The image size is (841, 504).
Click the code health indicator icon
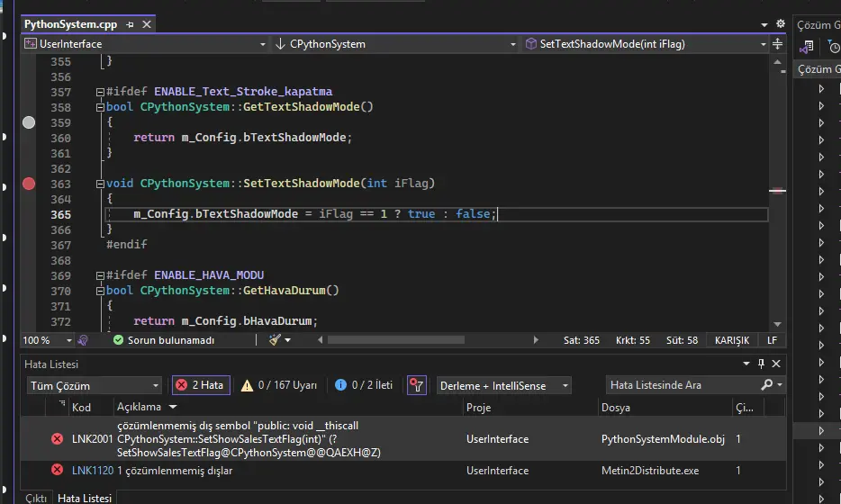point(83,340)
